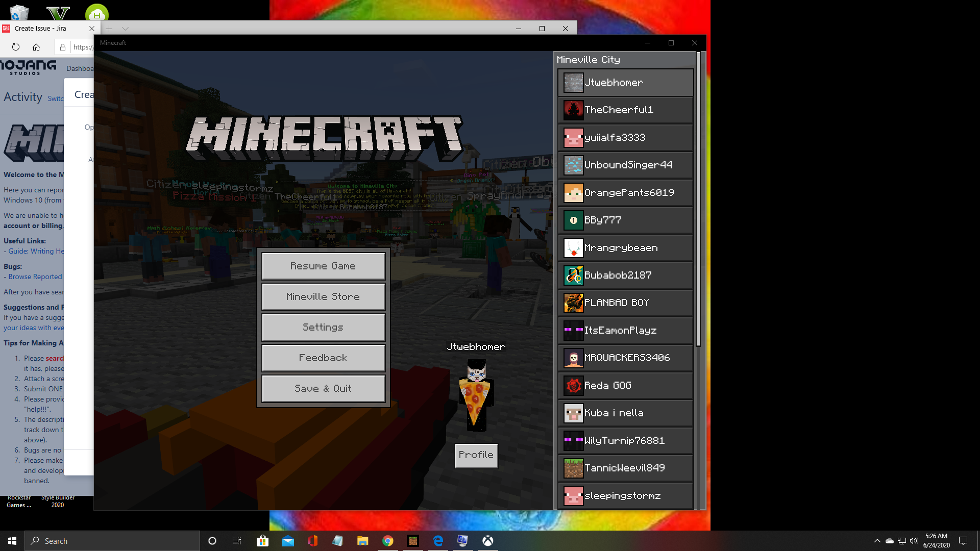Click the player list scrollbar
This screenshot has width=980, height=551.
[x=698, y=199]
